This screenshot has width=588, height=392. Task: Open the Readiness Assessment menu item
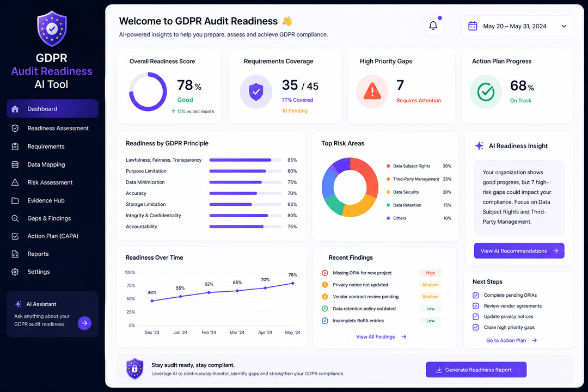click(x=52, y=128)
